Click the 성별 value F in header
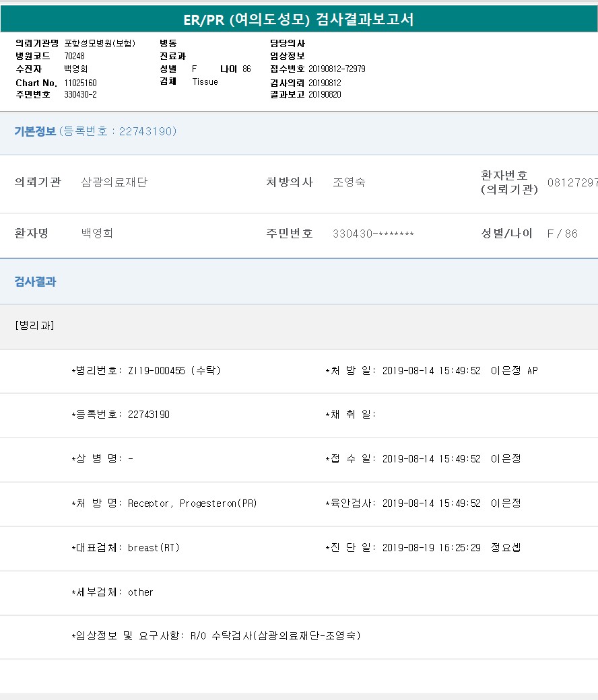The height and width of the screenshot is (700, 598). 194,69
